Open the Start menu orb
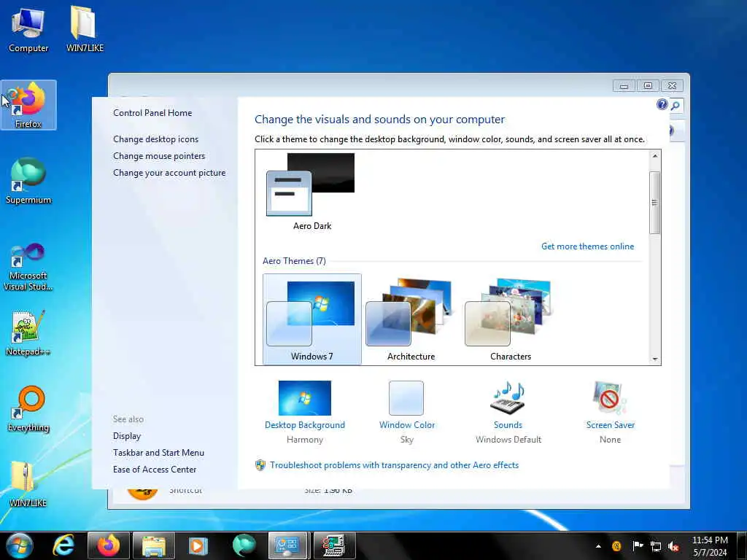 (x=19, y=545)
